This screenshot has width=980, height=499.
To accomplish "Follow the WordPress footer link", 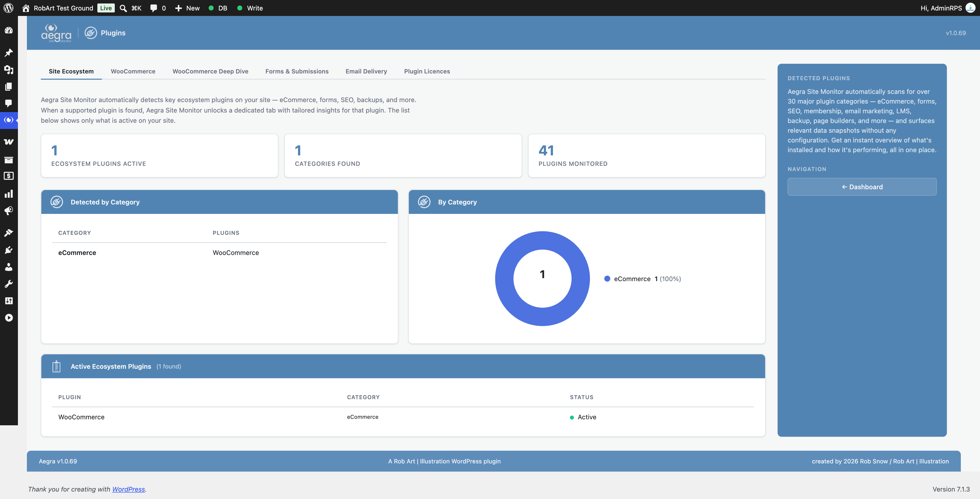I will click(128, 489).
